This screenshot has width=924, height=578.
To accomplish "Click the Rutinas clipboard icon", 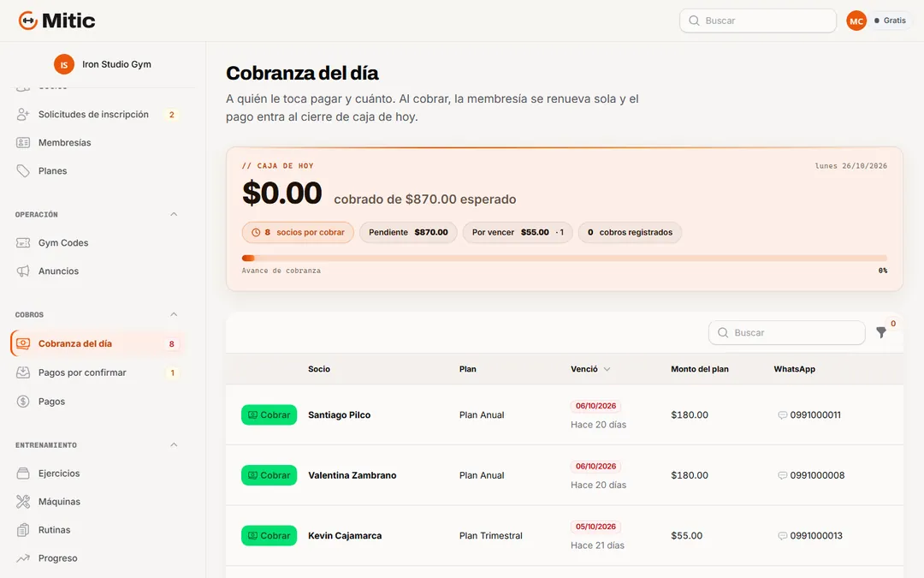I will point(23,530).
